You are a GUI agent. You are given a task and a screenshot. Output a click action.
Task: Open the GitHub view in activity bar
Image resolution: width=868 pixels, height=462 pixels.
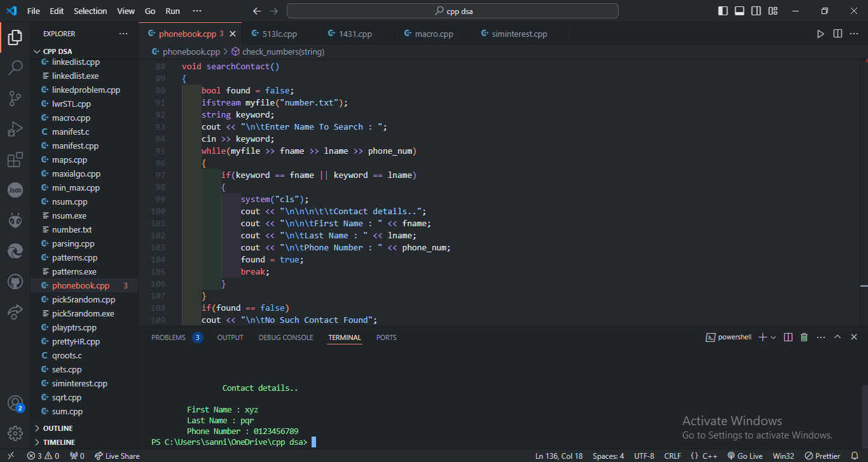point(15,281)
